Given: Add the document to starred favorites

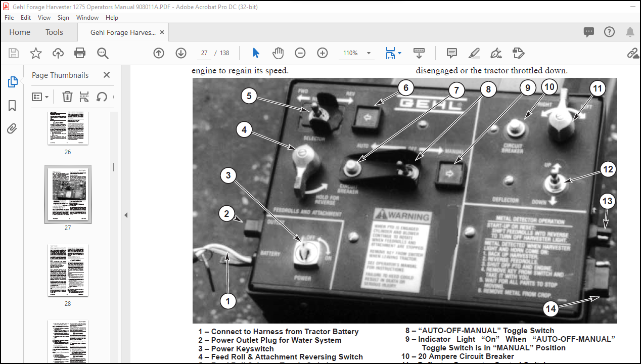Looking at the screenshot, I should coord(36,53).
